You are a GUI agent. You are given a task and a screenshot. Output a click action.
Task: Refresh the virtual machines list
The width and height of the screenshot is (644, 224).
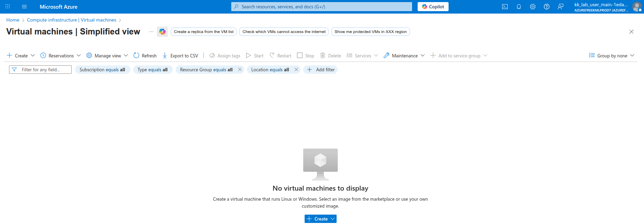pos(145,56)
